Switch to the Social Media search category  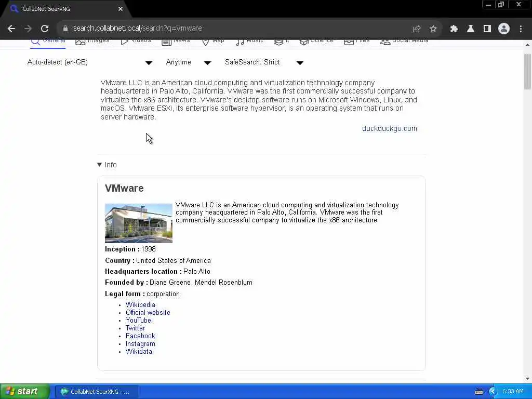coord(404,41)
